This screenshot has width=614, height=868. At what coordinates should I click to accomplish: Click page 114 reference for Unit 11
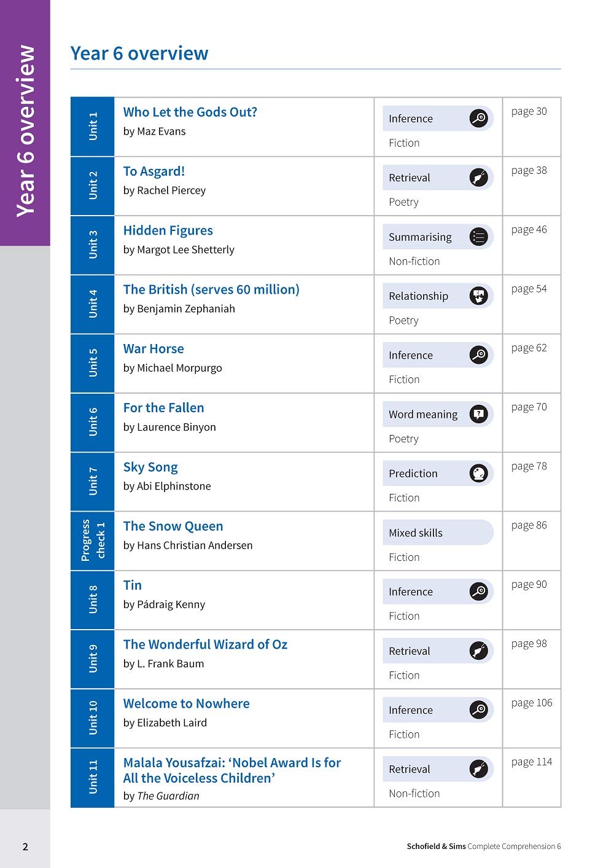(532, 762)
